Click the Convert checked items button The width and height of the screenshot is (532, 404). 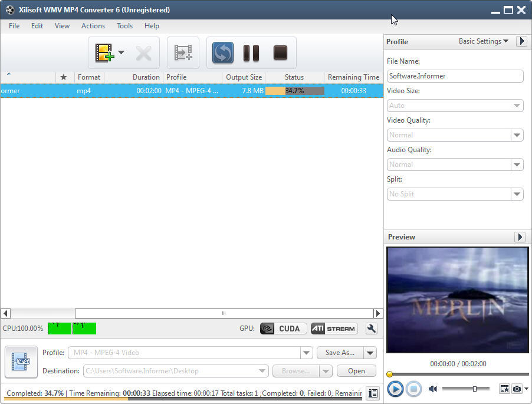(223, 52)
